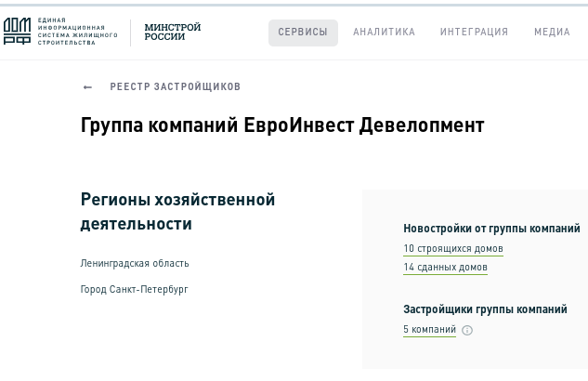
Task: Click the Новостройки от группы компаний heading
Action: click(x=491, y=229)
